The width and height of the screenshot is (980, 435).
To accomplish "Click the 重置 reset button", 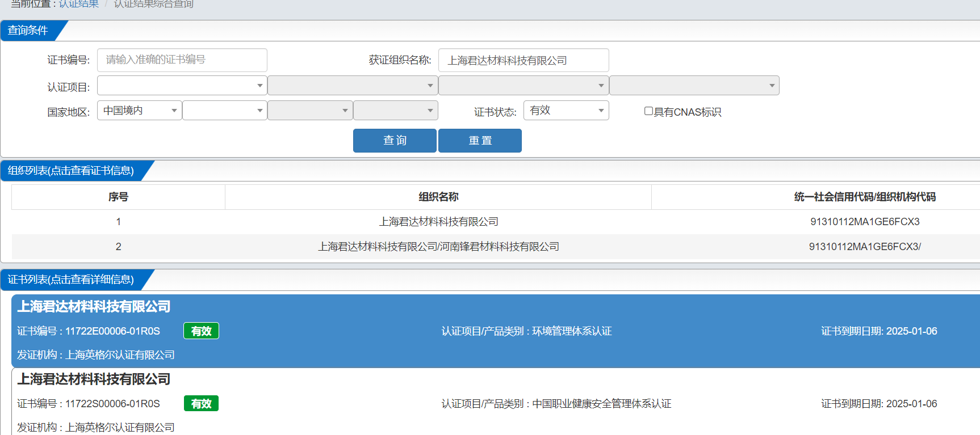I will [x=480, y=141].
